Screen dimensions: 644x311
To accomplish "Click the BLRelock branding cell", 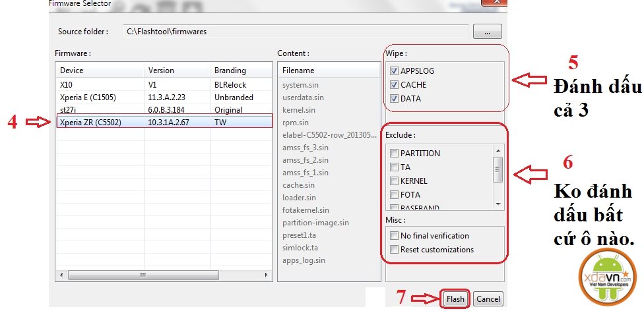I will pos(230,85).
